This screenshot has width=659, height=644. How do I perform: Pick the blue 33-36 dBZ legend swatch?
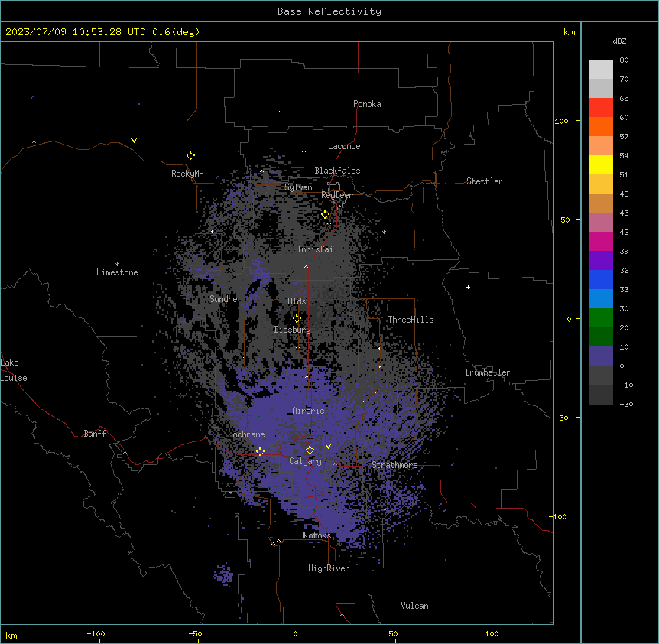[x=601, y=279]
